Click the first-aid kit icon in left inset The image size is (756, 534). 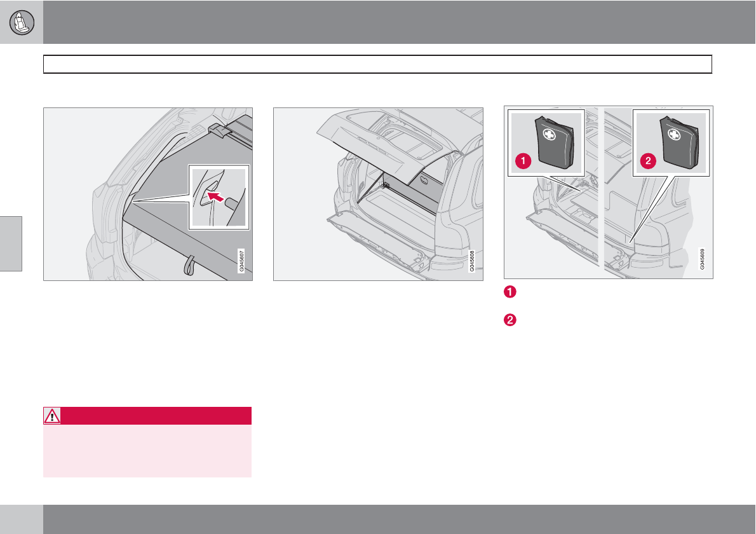[555, 142]
